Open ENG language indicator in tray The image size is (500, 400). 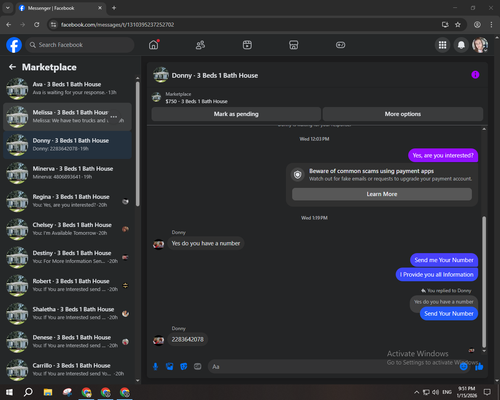click(447, 392)
